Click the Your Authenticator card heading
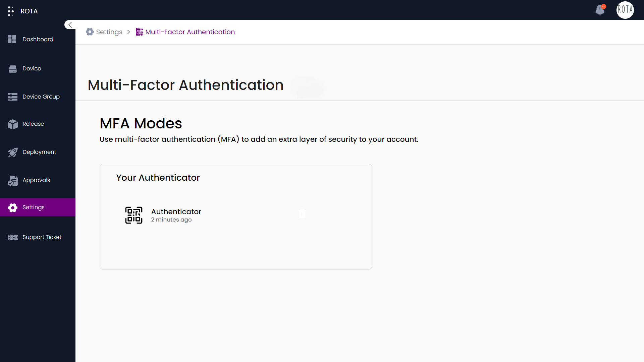The width and height of the screenshot is (644, 362). click(x=158, y=177)
